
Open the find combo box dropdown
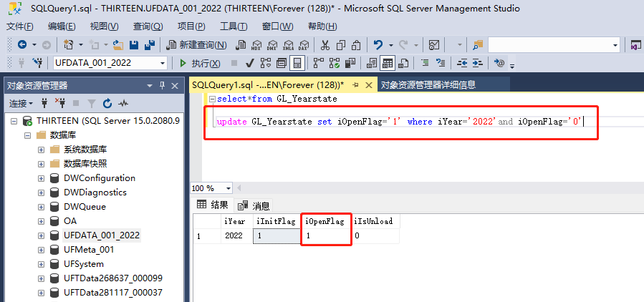tap(615, 45)
